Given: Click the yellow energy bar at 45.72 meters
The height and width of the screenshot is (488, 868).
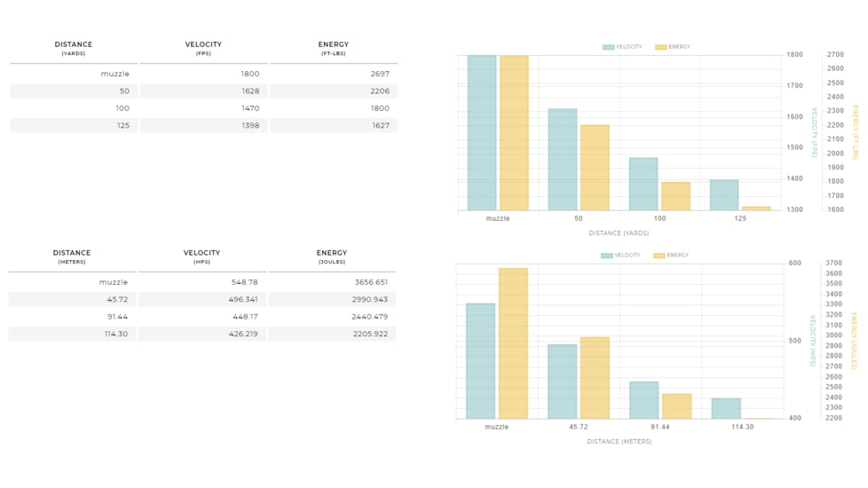Looking at the screenshot, I should click(596, 378).
